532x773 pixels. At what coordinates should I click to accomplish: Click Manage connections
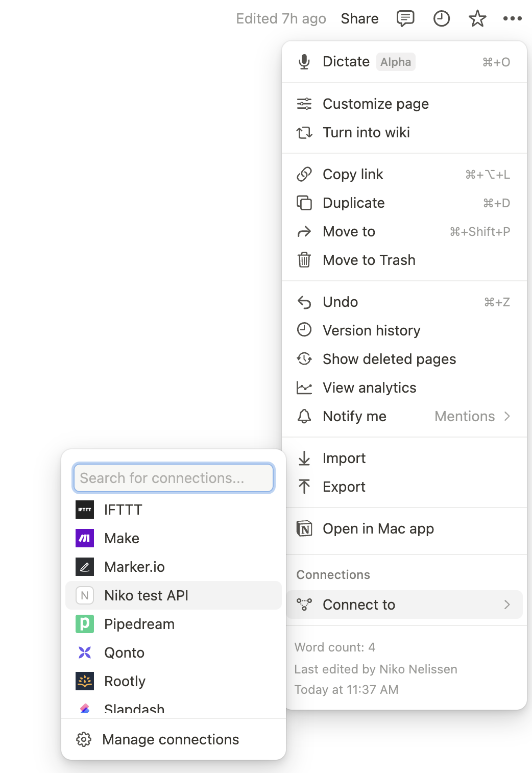174,739
